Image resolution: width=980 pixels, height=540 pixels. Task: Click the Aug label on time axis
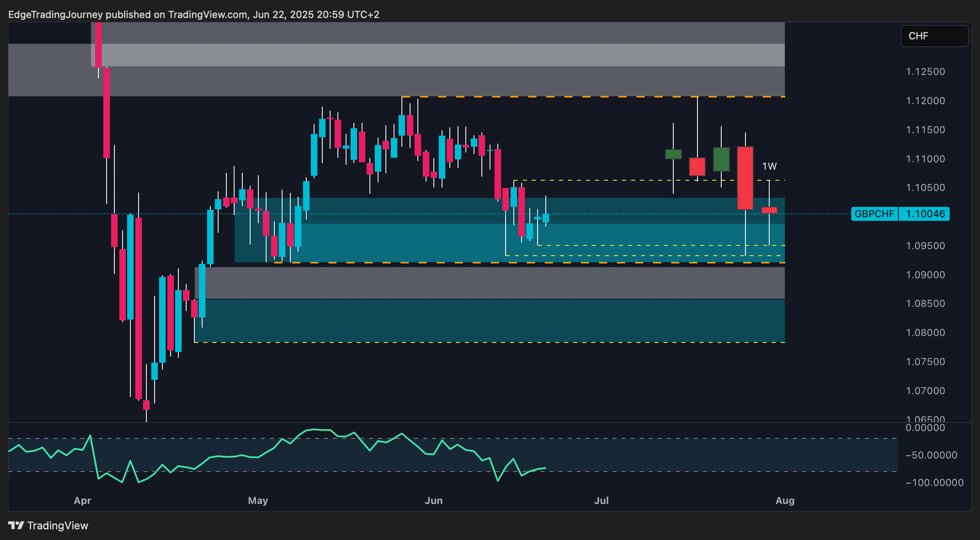pos(785,501)
